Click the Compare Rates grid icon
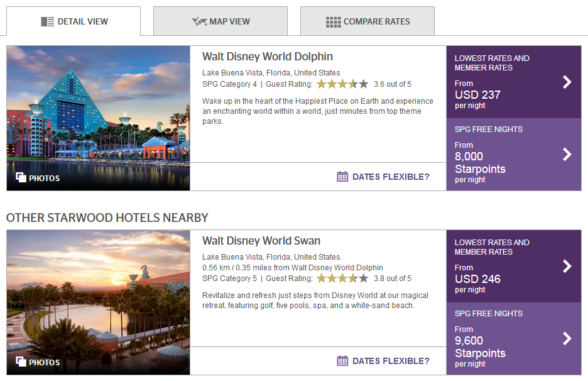588x381 pixels. point(334,22)
